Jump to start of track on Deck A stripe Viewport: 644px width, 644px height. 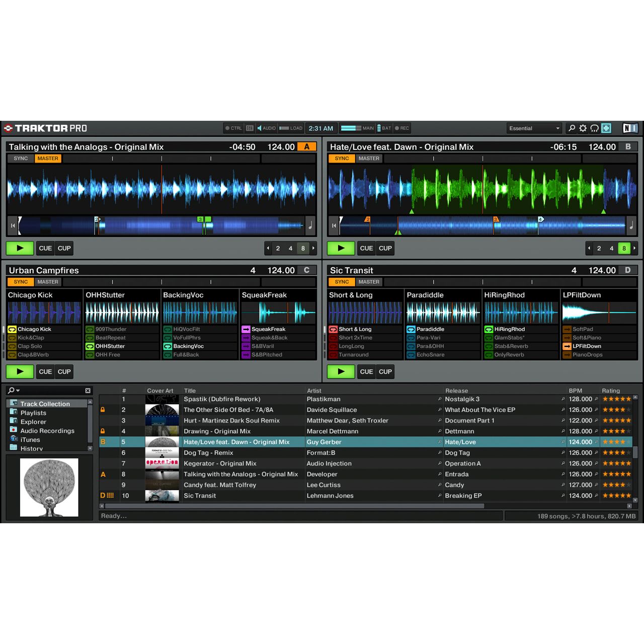pos(13,226)
